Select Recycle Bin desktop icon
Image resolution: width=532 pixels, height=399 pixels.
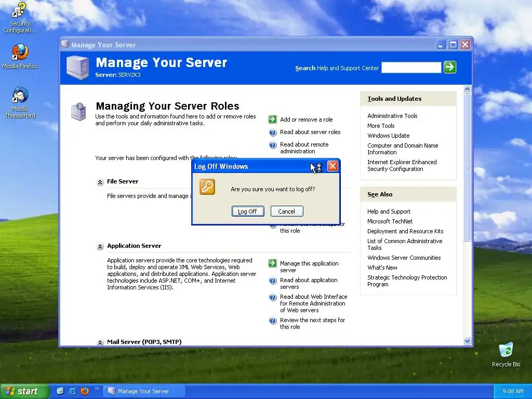tap(506, 354)
